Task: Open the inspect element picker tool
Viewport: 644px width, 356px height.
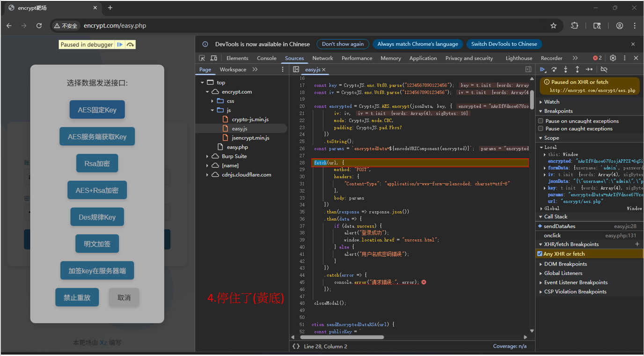Action: (202, 58)
